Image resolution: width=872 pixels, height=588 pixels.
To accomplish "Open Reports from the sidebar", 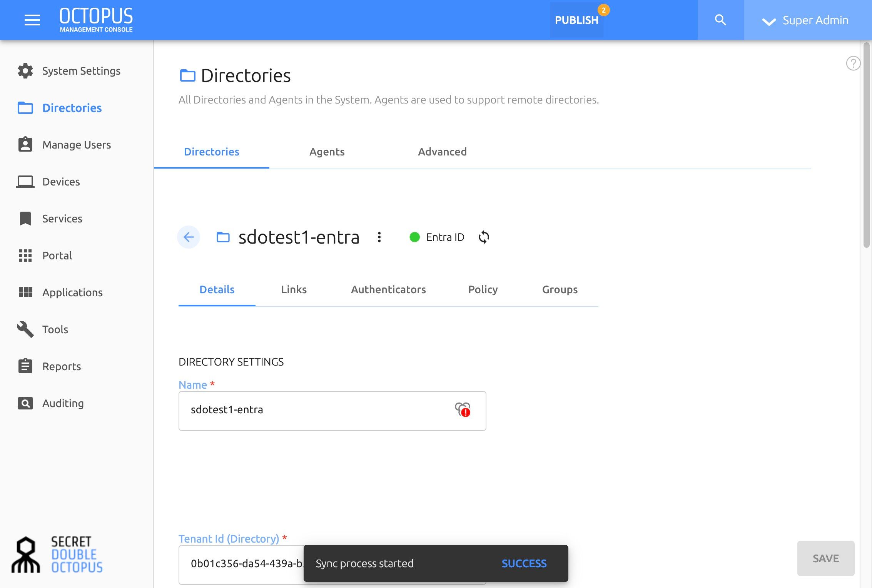I will (x=62, y=366).
